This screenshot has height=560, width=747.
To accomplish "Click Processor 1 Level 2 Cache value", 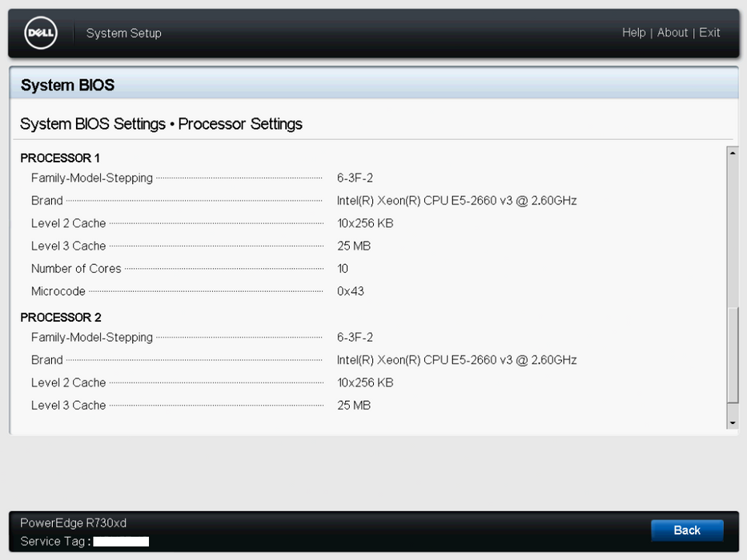I will tap(365, 223).
